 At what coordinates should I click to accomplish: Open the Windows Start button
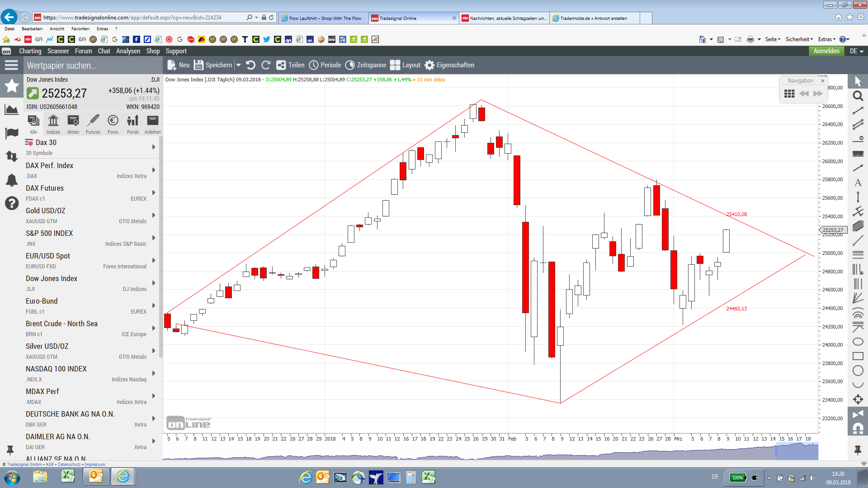pyautogui.click(x=12, y=478)
